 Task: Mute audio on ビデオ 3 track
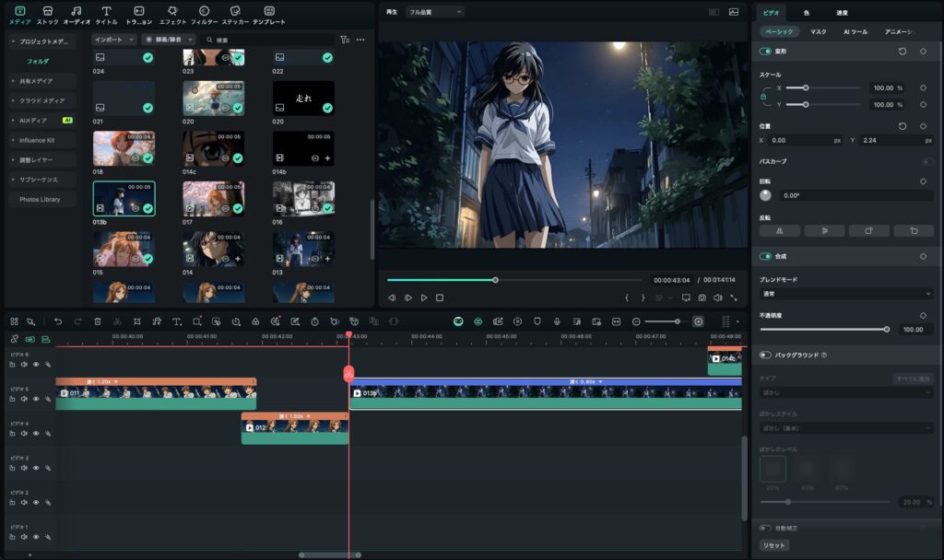pos(24,467)
